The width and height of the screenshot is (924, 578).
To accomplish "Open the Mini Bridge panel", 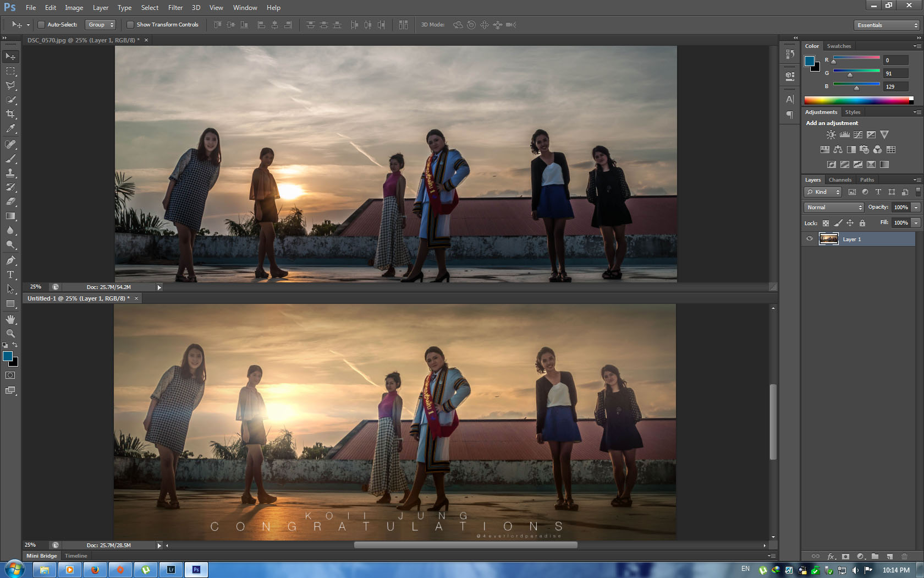I will (42, 556).
